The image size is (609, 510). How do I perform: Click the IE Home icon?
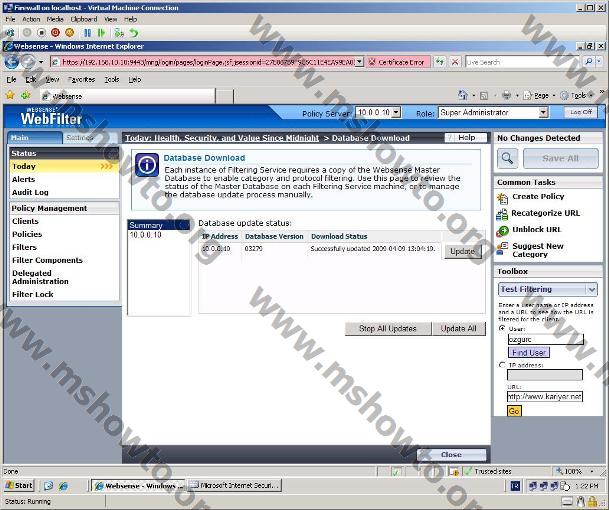click(x=462, y=95)
